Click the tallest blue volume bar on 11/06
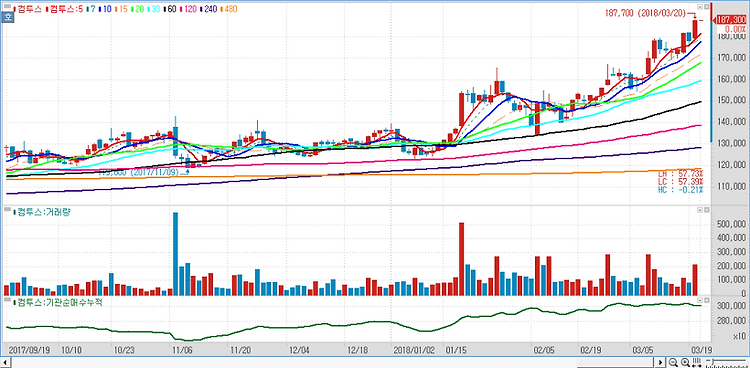750x368 pixels. click(175, 254)
